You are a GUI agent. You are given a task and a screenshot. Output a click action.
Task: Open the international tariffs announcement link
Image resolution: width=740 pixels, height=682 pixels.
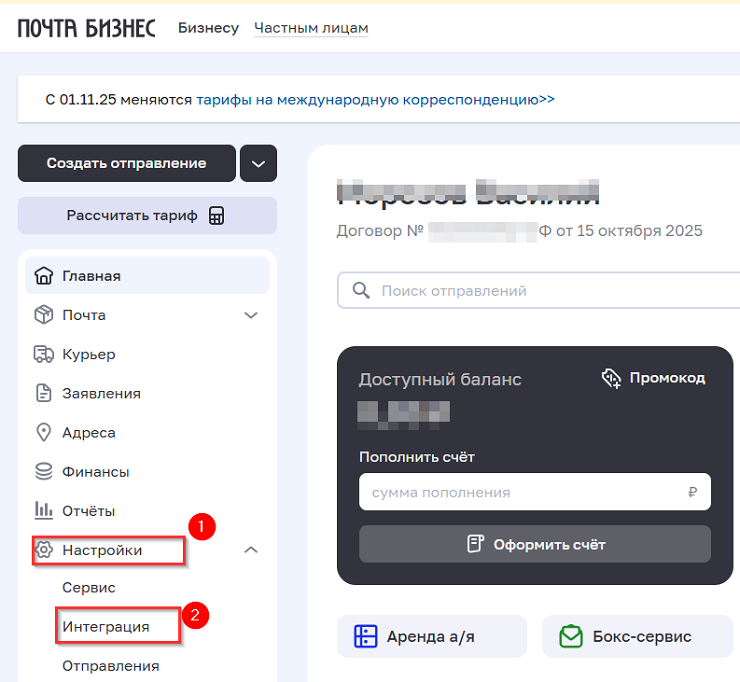point(375,100)
